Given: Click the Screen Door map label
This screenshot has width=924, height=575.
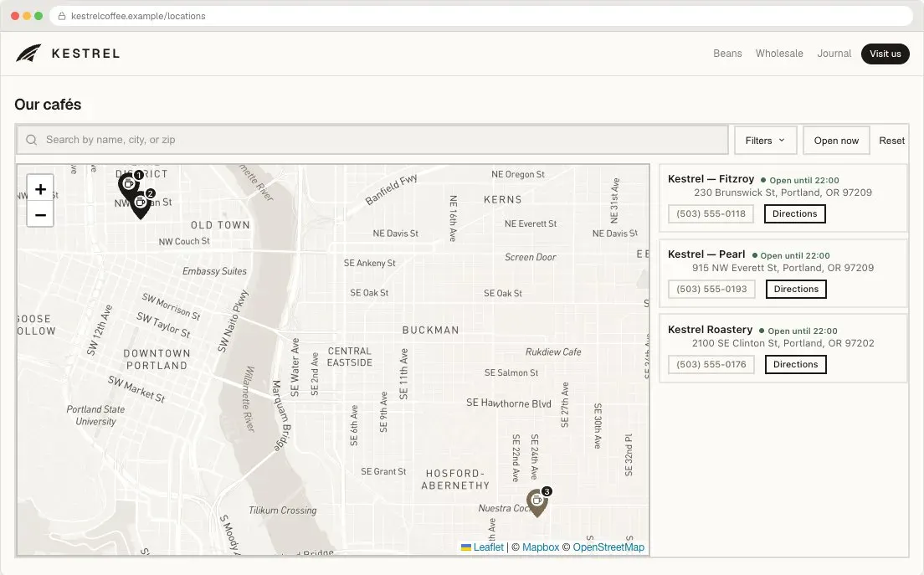Looking at the screenshot, I should (531, 258).
